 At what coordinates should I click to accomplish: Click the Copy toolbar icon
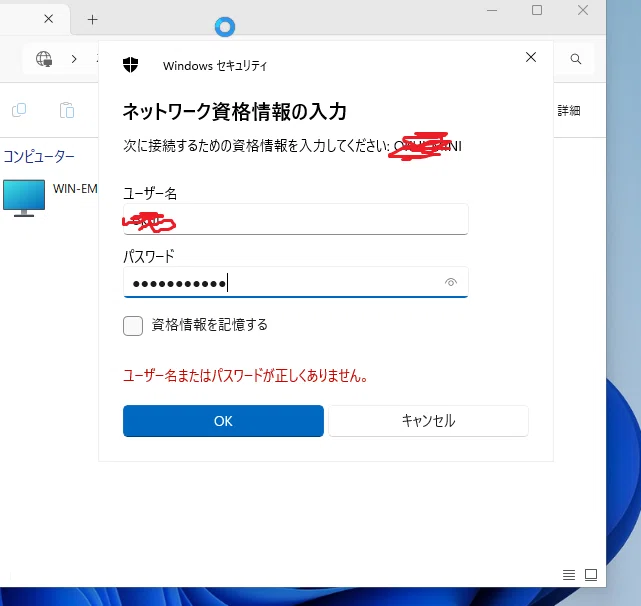tap(19, 110)
